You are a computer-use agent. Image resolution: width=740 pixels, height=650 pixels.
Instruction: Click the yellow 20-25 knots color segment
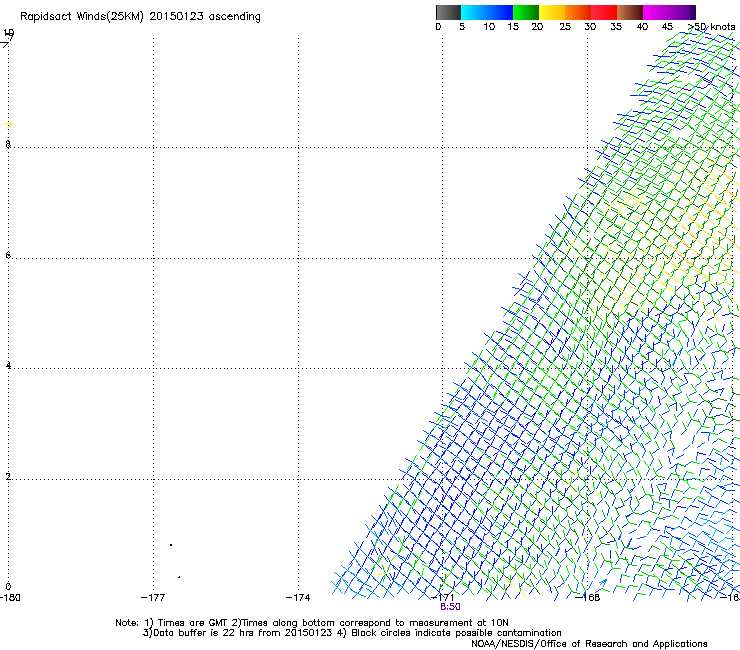click(552, 12)
